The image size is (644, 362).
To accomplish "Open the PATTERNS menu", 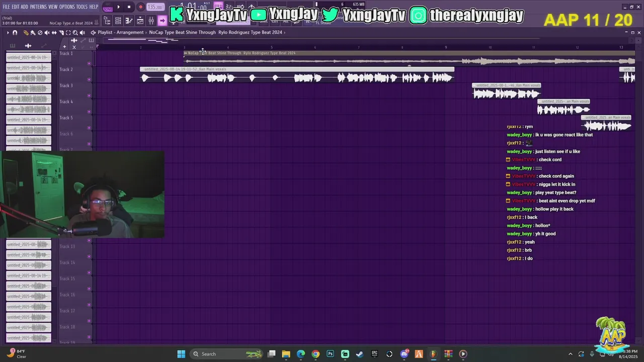I will click(x=38, y=7).
